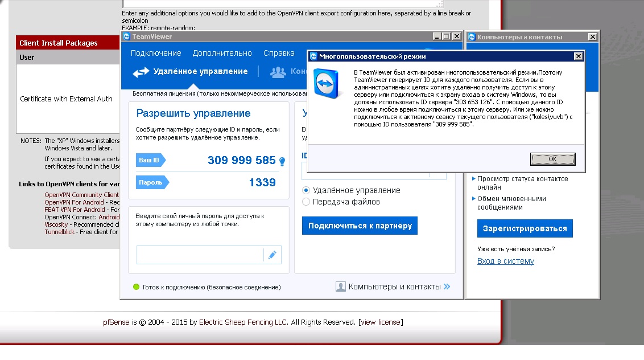Click the contacts person icon at the bottom
This screenshot has height=360, width=644.
[340, 287]
